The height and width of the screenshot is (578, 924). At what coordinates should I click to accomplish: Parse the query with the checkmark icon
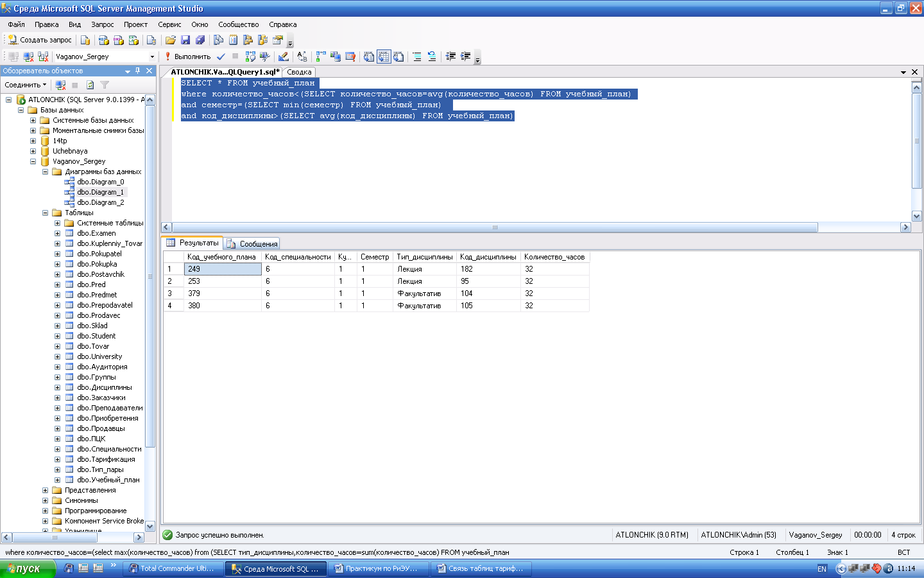pyautogui.click(x=221, y=57)
